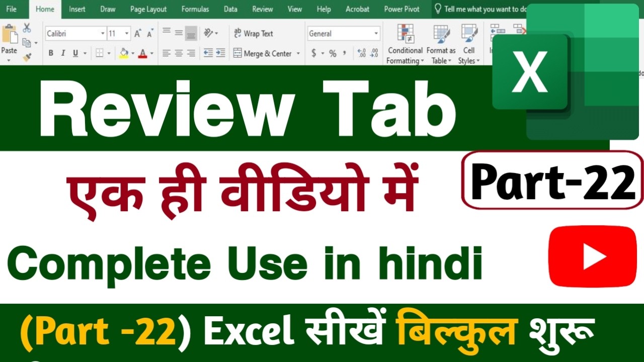Viewport: 644px width, 362px height.
Task: Apply Comma Style format
Action: pyautogui.click(x=345, y=53)
